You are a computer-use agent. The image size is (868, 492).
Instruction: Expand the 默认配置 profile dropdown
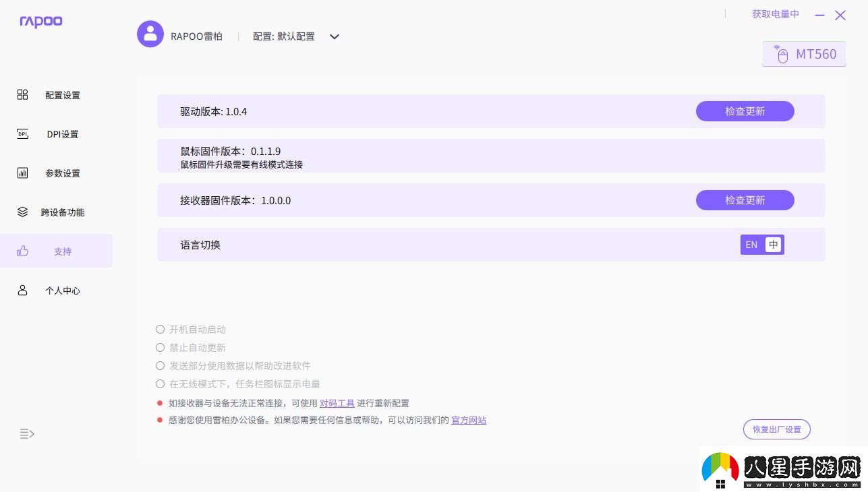(334, 37)
